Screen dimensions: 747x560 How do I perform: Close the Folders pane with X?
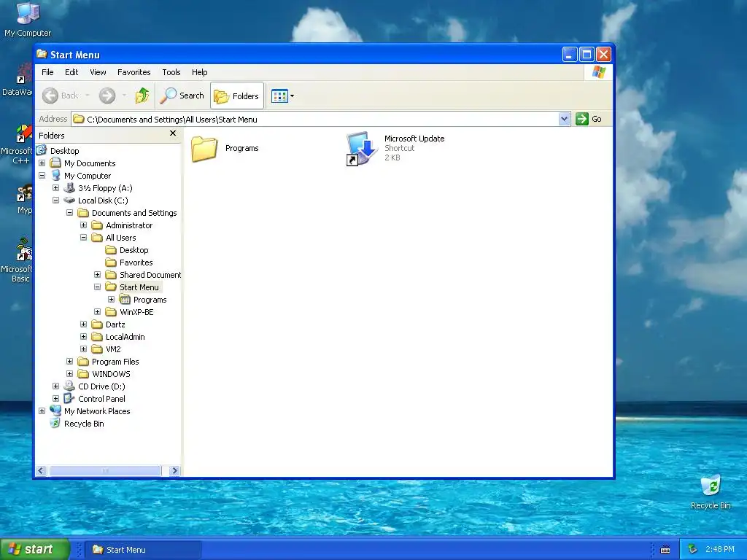(173, 133)
